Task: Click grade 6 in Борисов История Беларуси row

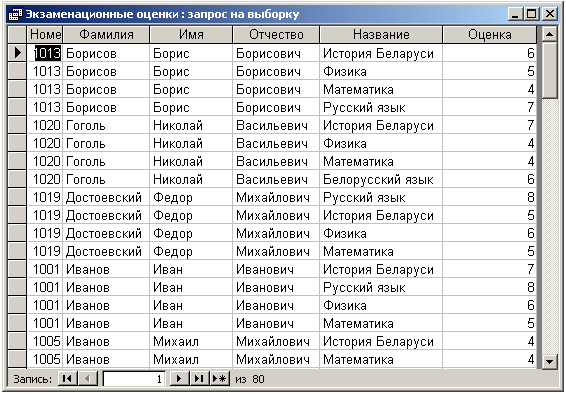Action: coord(489,53)
